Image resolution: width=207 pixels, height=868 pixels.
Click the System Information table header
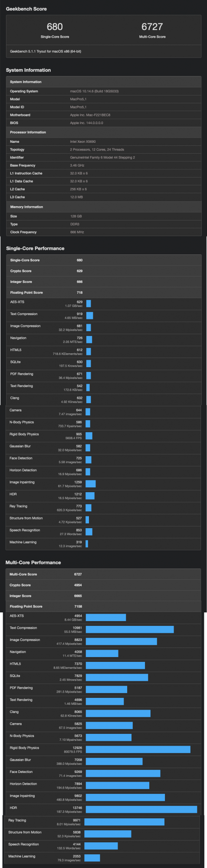[104, 82]
